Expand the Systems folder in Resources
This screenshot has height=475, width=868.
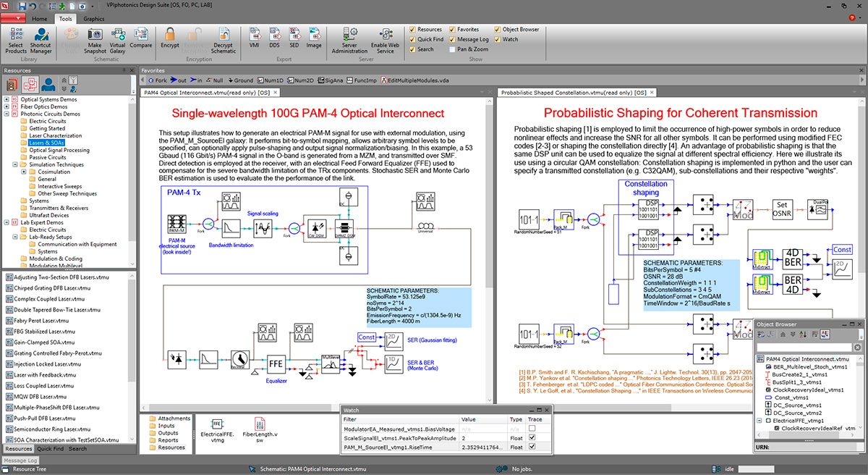40,201
